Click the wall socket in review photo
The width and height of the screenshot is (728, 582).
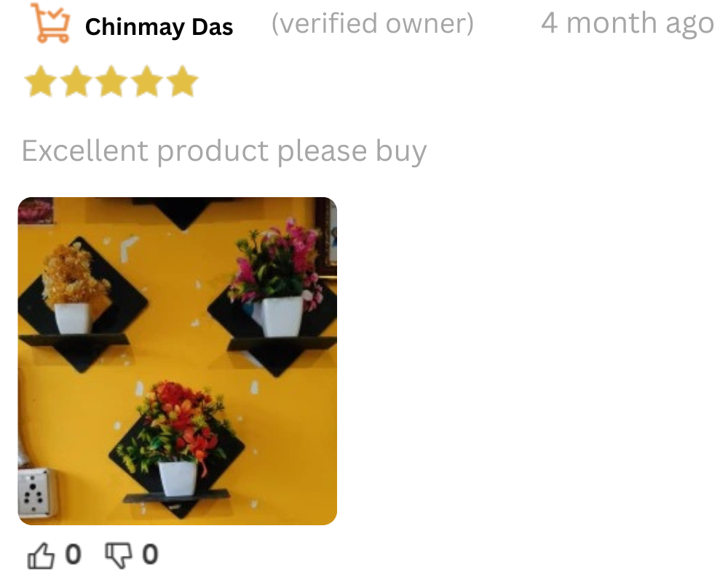[x=37, y=493]
